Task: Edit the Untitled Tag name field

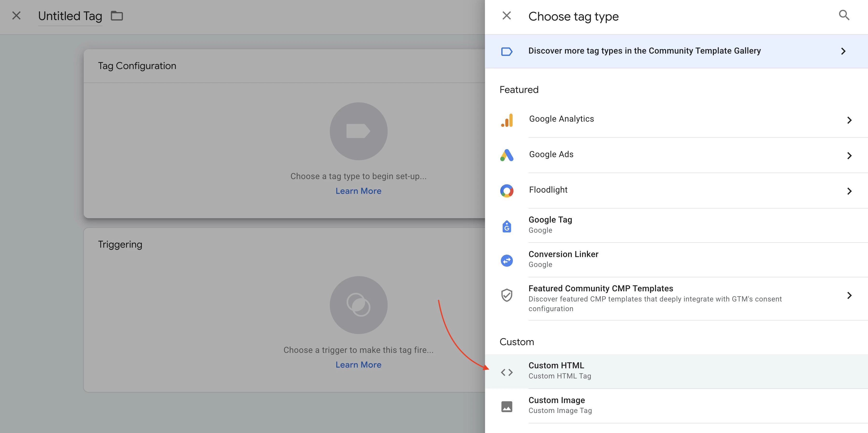Action: coord(70,16)
